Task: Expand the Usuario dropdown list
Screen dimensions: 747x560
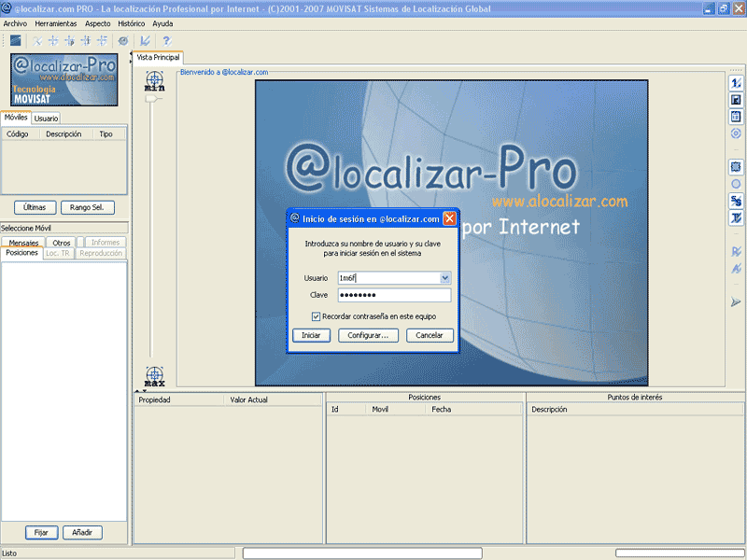Action: [445, 278]
